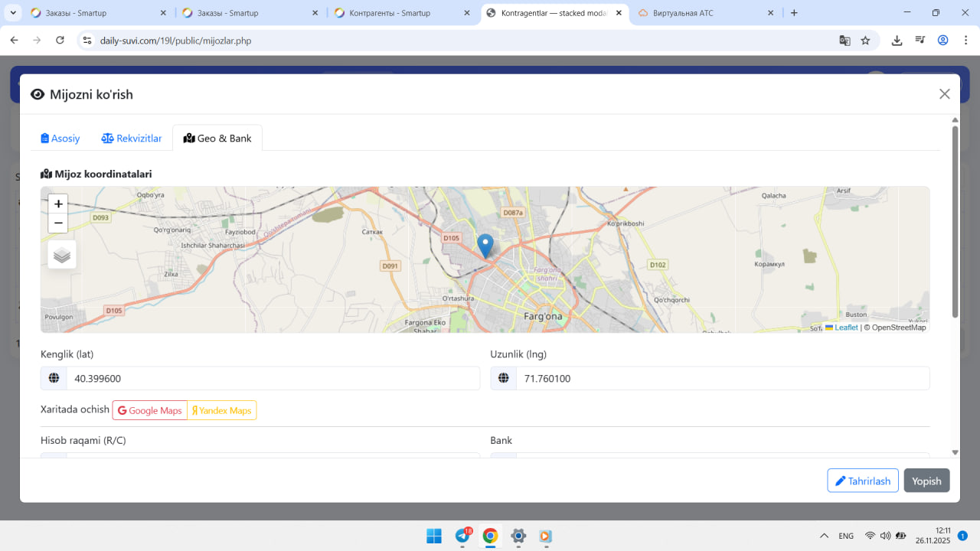Expand the Chrome tab search dropdown
The height and width of the screenshot is (551, 980).
[13, 13]
